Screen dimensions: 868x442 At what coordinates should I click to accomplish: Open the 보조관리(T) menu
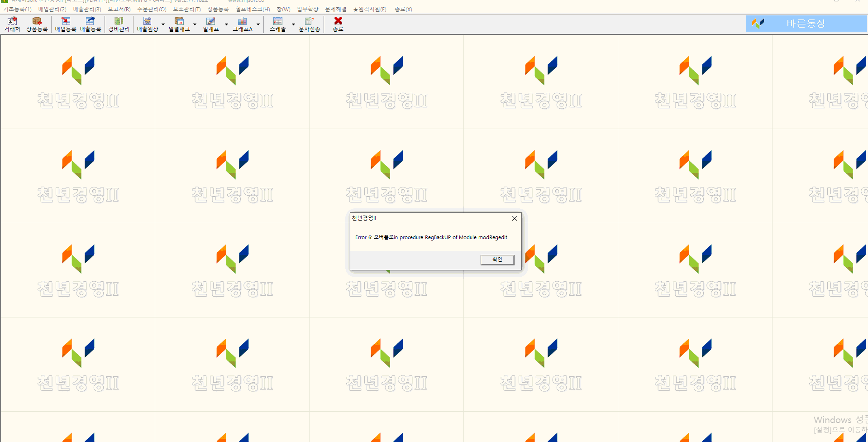click(x=186, y=9)
